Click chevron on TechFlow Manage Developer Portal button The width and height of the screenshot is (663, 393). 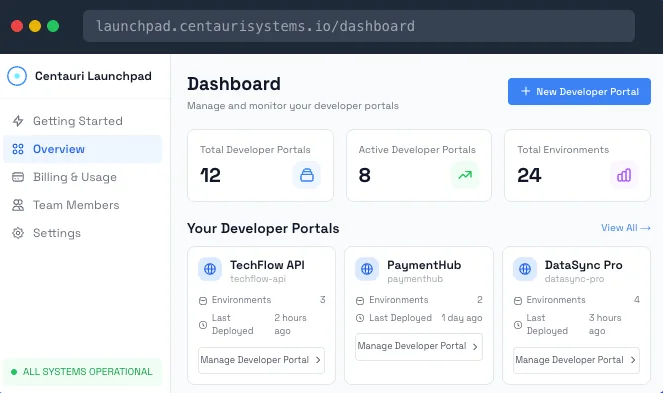(x=318, y=360)
